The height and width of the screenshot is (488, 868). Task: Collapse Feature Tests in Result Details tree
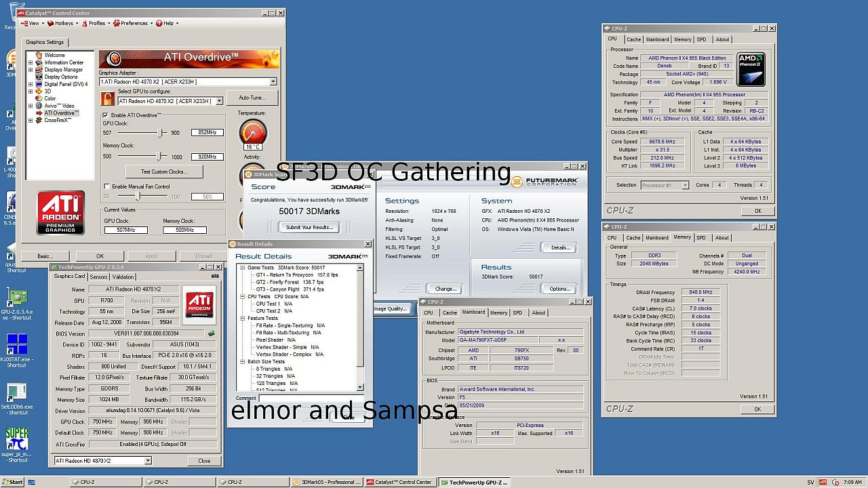point(242,318)
